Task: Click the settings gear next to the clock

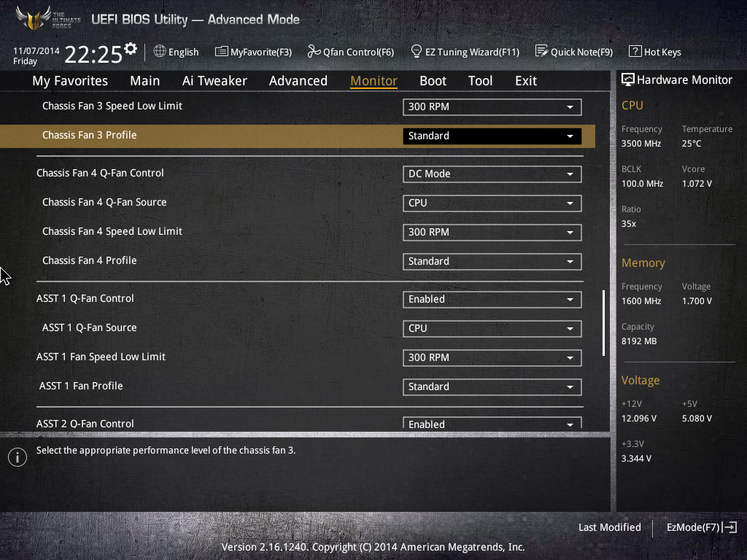Action: tap(131, 49)
